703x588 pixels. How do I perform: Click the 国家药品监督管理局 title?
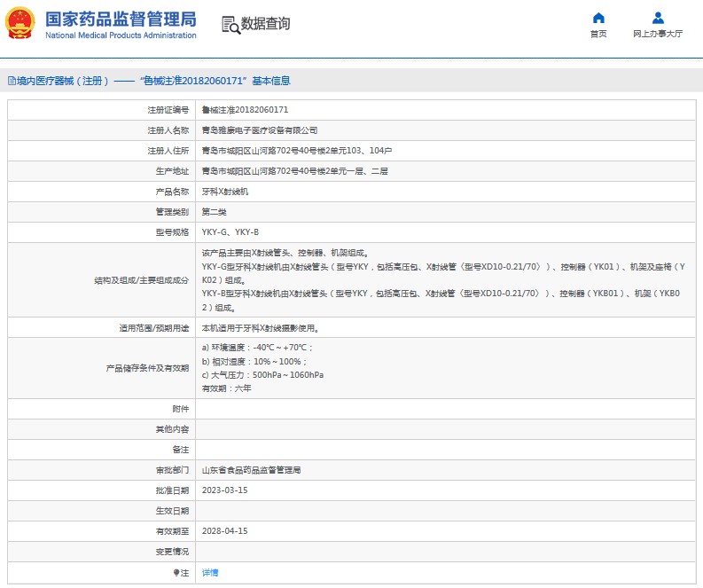(121, 20)
